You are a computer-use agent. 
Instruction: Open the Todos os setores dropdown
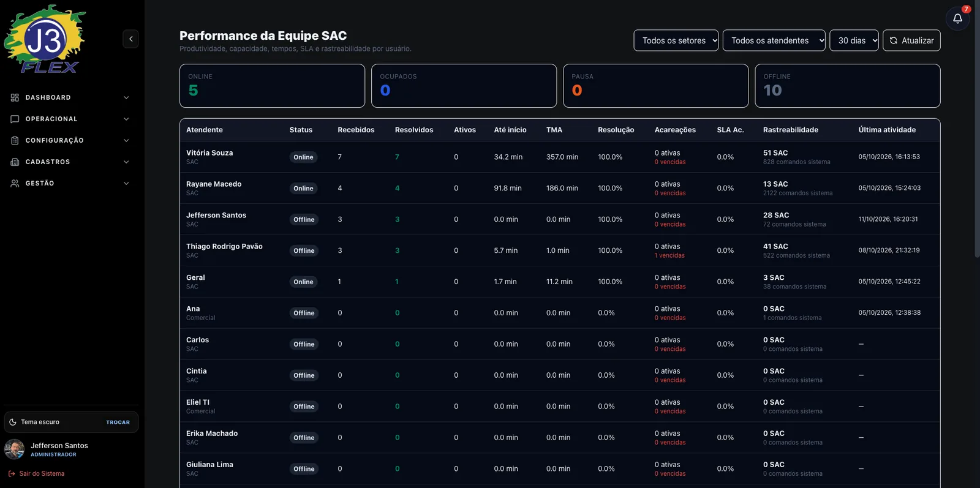676,40
